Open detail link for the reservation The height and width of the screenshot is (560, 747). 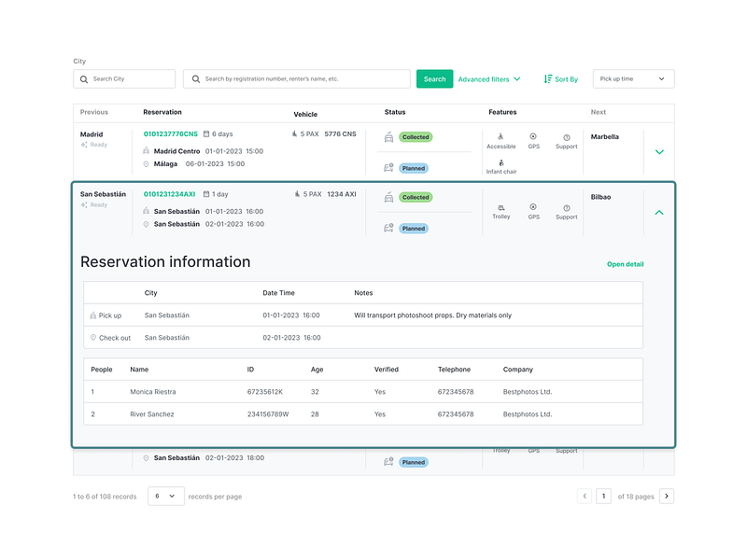[625, 264]
